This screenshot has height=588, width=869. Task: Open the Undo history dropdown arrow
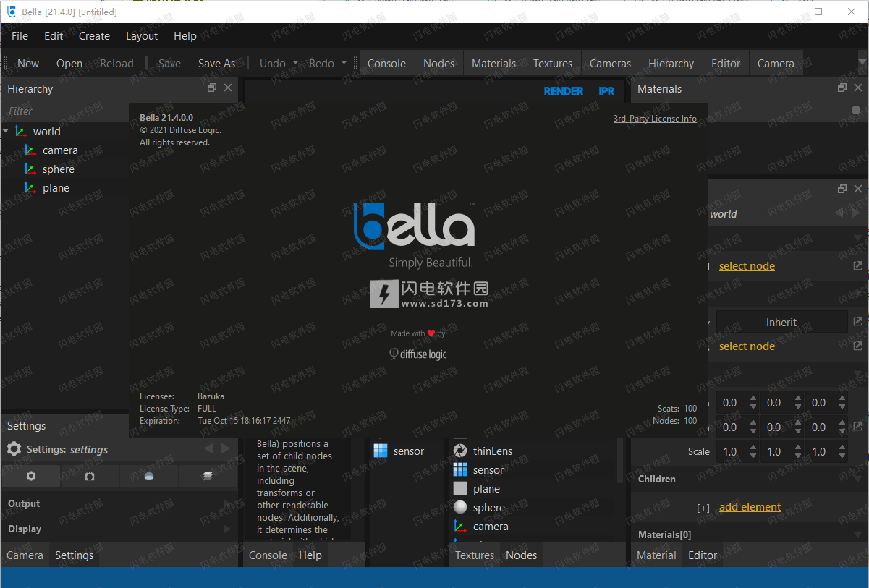click(x=295, y=64)
